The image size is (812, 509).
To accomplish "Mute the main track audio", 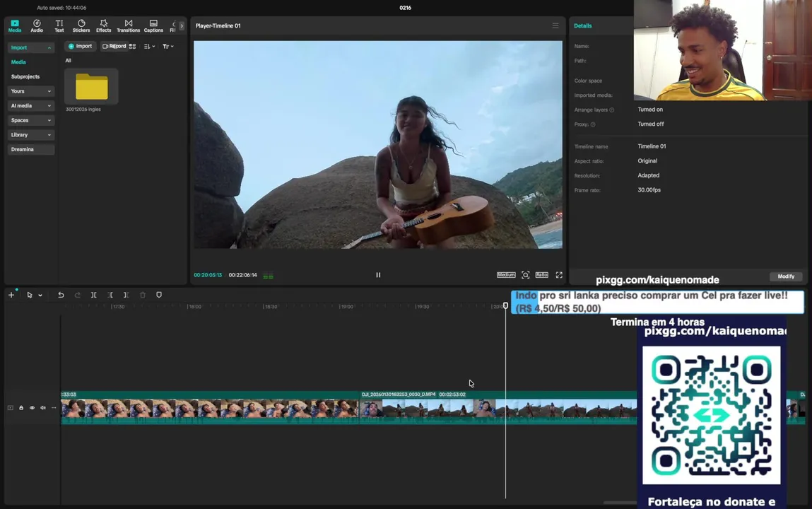I will [x=43, y=408].
